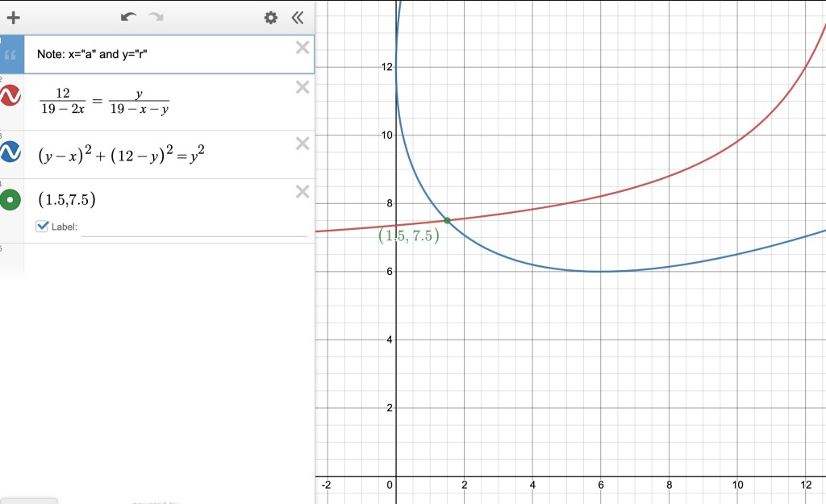
Task: Delete the circle equation expression
Action: tap(302, 144)
